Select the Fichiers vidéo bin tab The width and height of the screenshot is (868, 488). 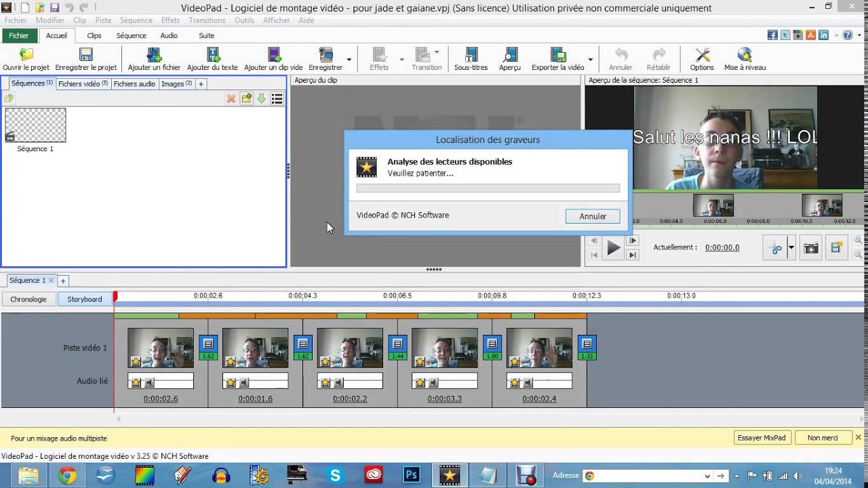(x=83, y=84)
